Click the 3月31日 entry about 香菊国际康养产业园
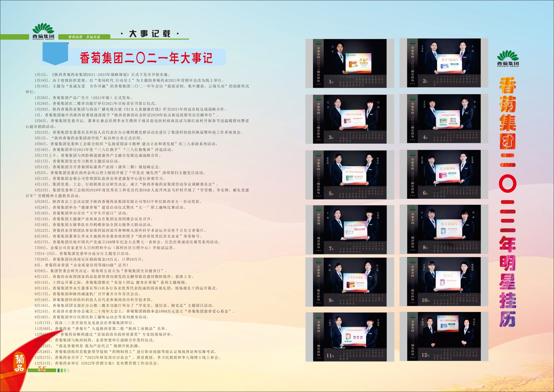Viewport: 554px width, 392px height. coord(98,167)
